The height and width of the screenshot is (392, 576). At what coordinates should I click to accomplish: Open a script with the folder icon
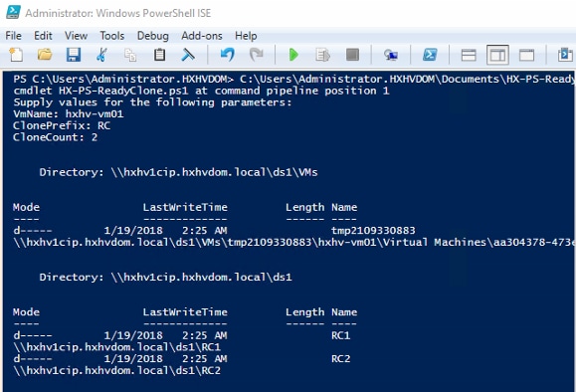click(x=45, y=55)
